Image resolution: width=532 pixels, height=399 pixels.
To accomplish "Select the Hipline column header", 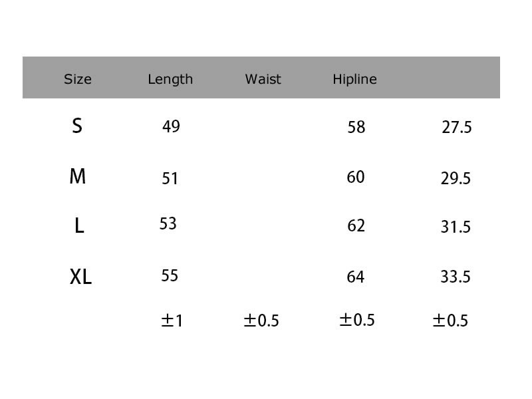I will pyautogui.click(x=354, y=79).
